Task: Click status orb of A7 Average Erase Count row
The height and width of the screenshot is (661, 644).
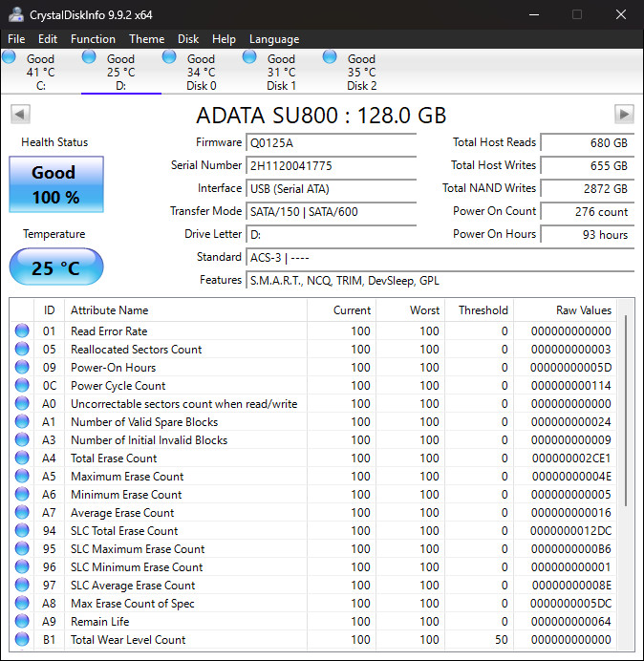Action: tap(22, 512)
